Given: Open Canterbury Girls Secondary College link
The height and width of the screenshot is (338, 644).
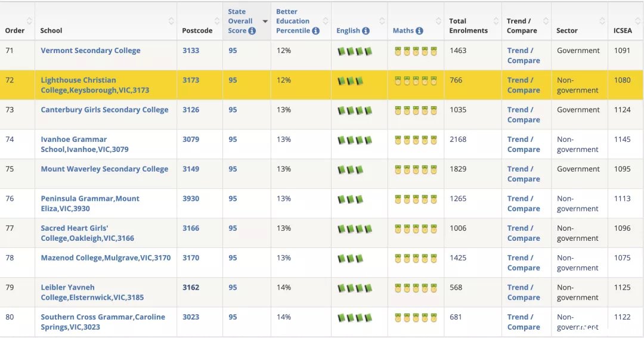Looking at the screenshot, I should 104,110.
